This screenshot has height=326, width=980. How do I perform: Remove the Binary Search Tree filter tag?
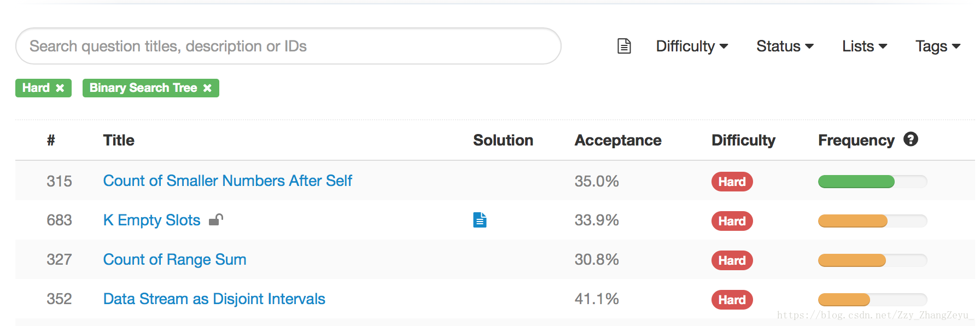pyautogui.click(x=207, y=88)
